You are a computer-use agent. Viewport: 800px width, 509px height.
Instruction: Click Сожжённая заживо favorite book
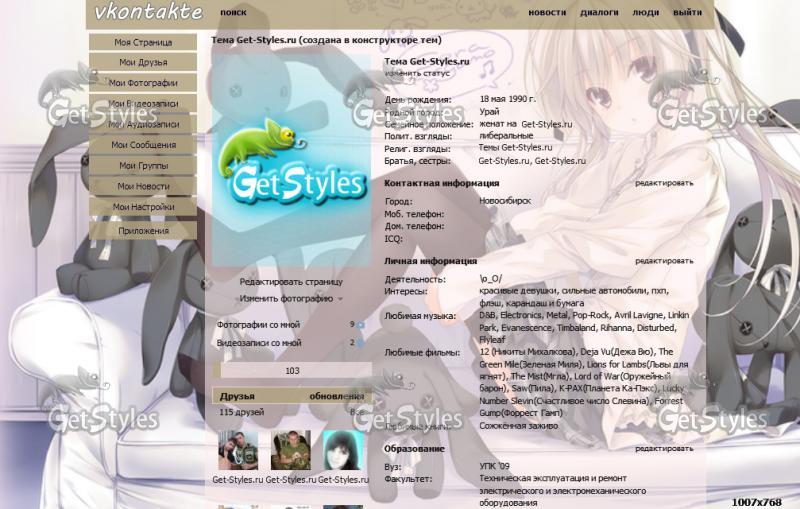click(x=518, y=425)
